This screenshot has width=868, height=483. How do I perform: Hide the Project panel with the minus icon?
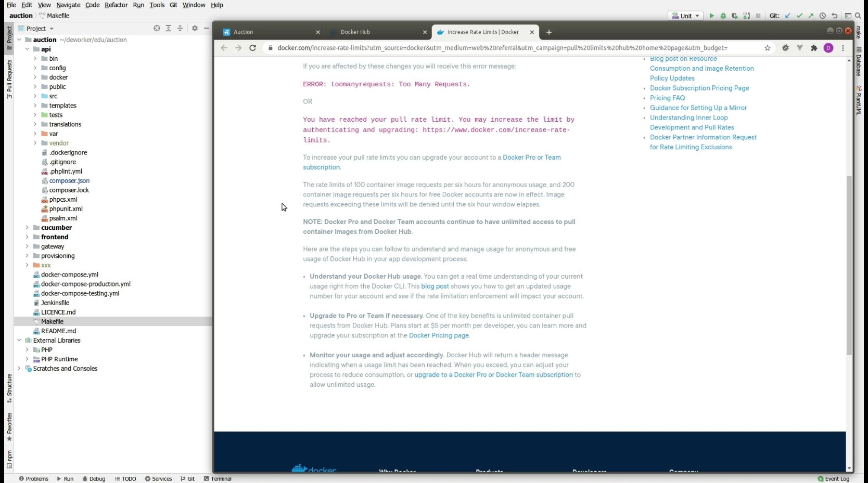pos(207,28)
